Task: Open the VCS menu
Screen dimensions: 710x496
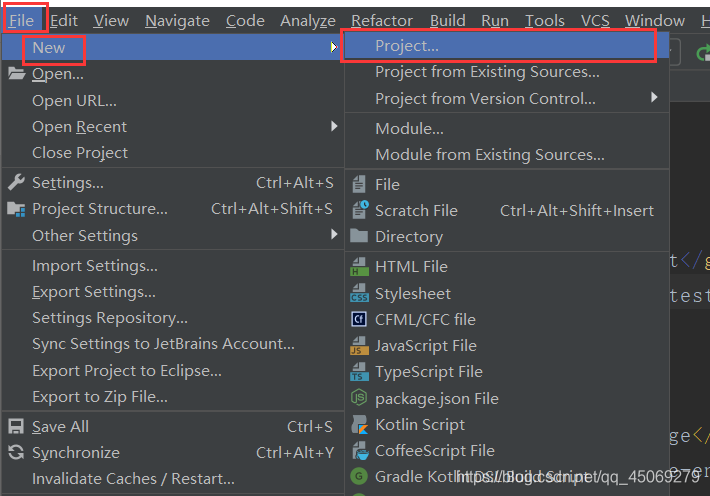Action: [595, 20]
